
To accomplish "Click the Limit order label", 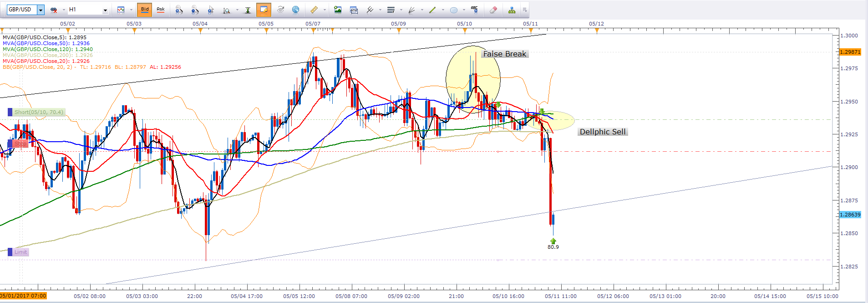I will [20, 252].
